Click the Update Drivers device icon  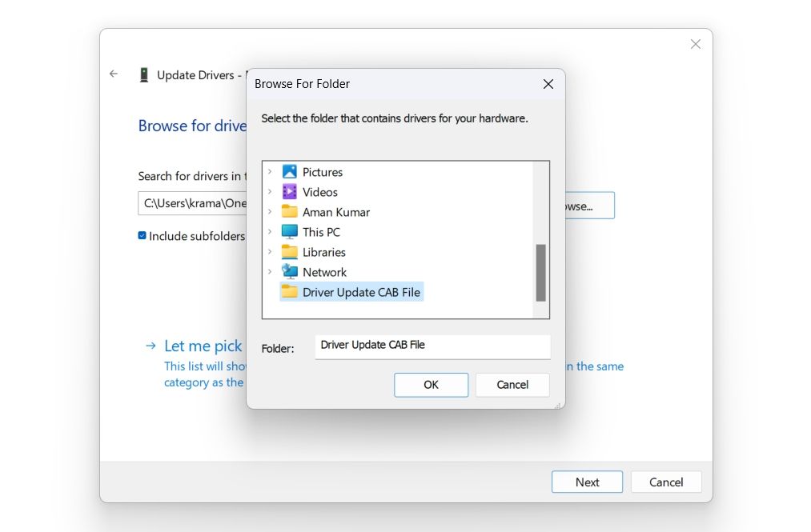point(144,75)
